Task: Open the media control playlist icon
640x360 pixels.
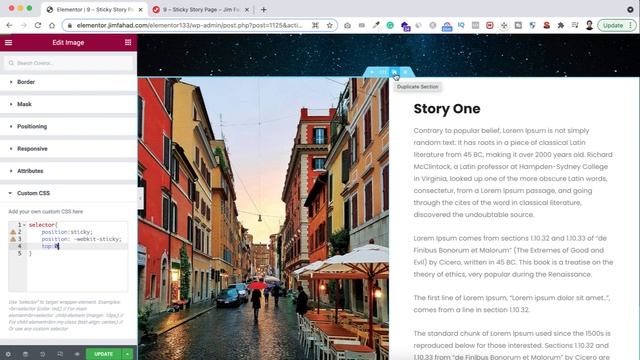Action: tap(575, 25)
